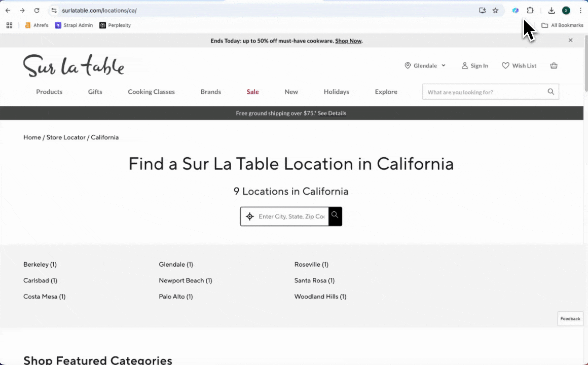This screenshot has height=365, width=588.
Task: Open the All Bookmarks folder
Action: click(562, 25)
